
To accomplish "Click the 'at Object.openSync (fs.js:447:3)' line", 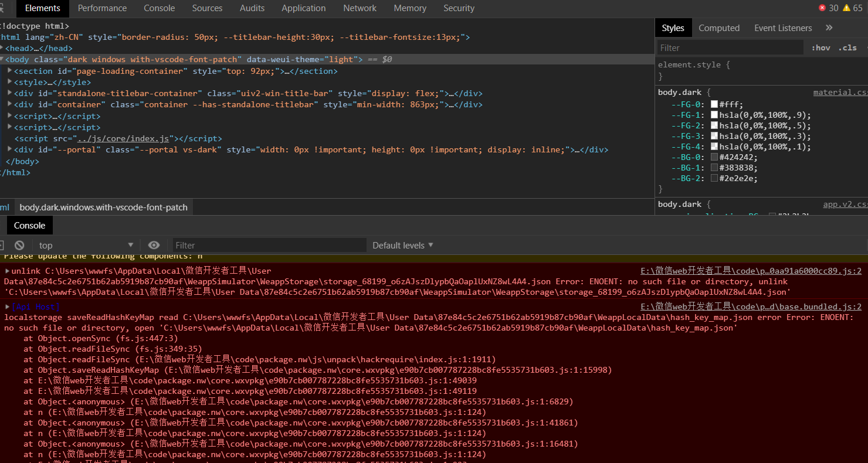I will (101, 338).
